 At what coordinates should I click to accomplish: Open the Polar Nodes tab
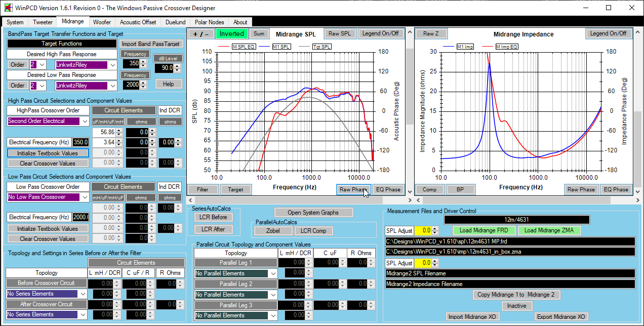click(209, 22)
